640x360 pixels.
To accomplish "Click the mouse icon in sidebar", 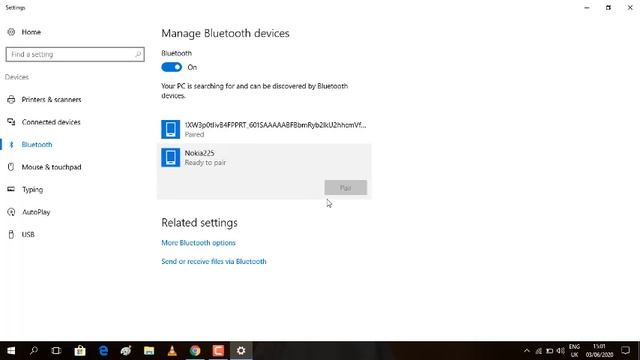I will tap(11, 167).
